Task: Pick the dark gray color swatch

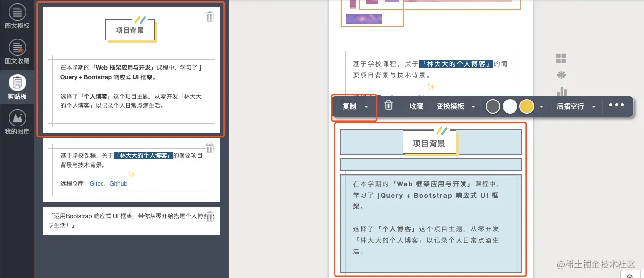Action: [493, 106]
